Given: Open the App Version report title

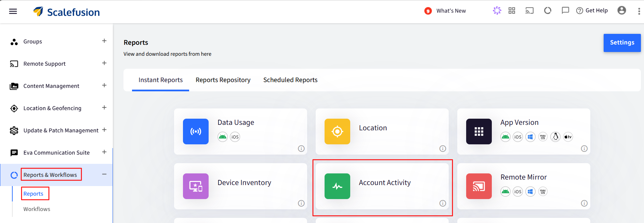Looking at the screenshot, I should (520, 122).
